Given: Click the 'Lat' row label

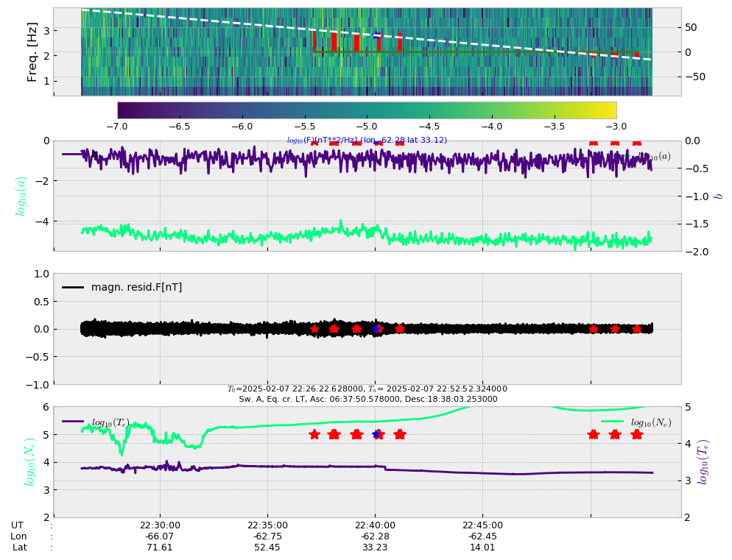Looking at the screenshot, I should [x=20, y=547].
